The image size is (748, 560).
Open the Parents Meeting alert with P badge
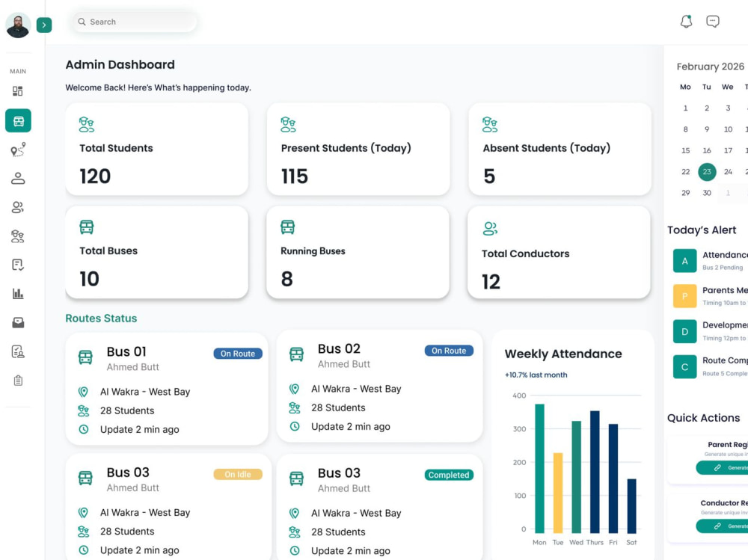[x=711, y=296]
